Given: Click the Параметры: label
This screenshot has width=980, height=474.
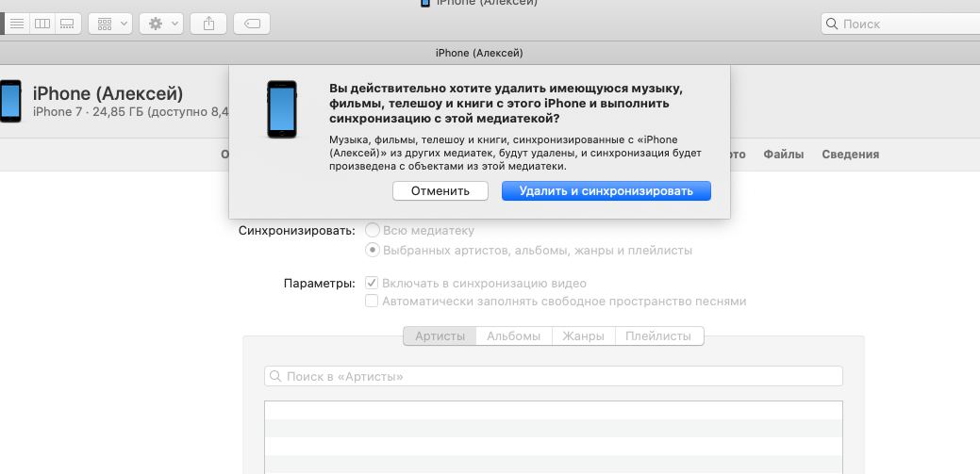Looking at the screenshot, I should 320,283.
